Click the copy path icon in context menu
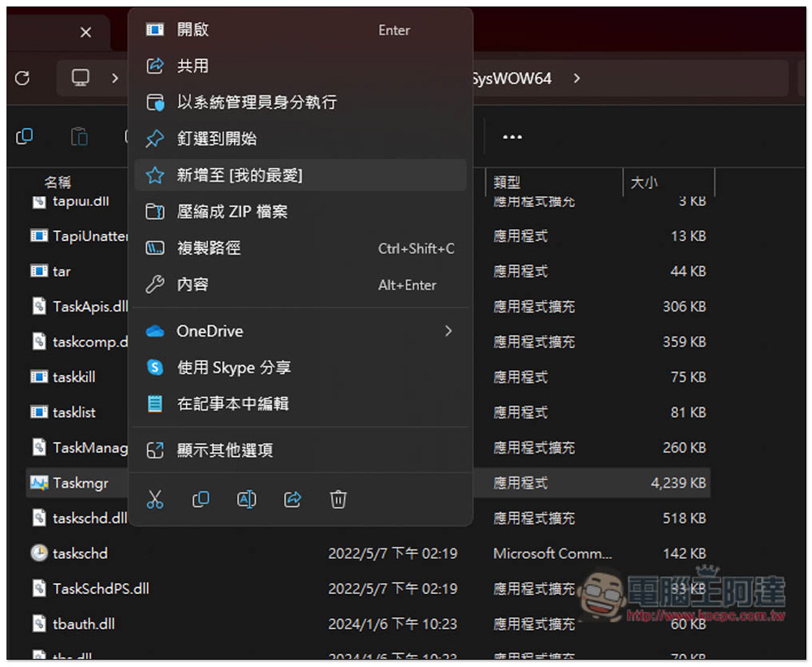Screen dimensions: 812x667 155,248
